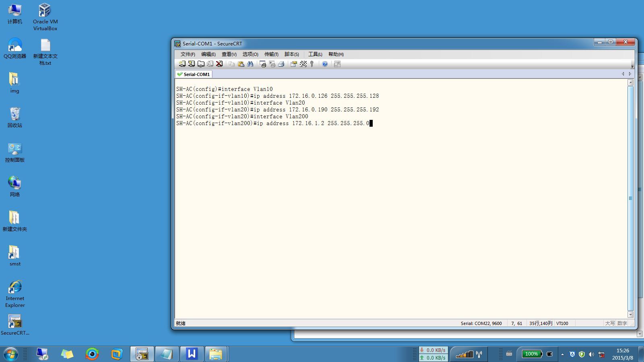Open the 计算机 desktop icon

[15, 14]
